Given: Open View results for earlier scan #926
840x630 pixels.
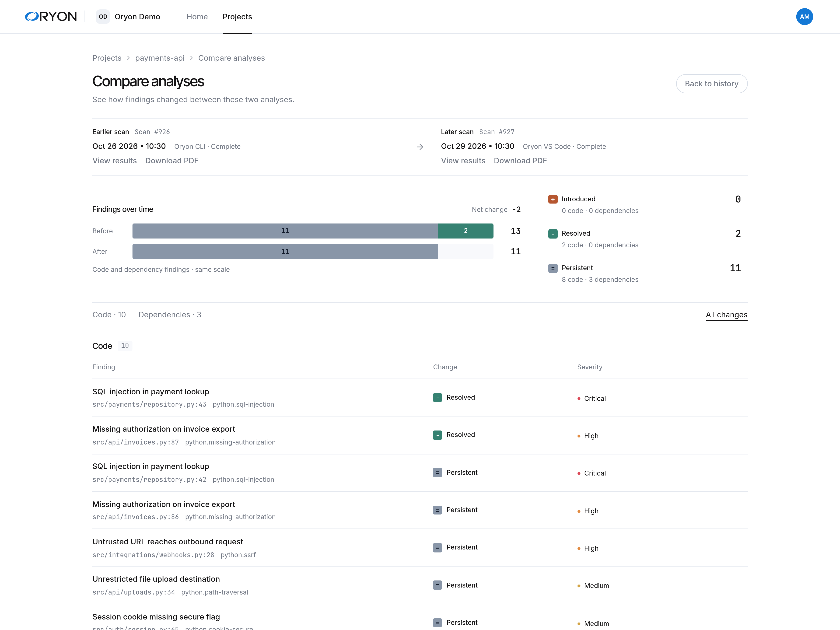Looking at the screenshot, I should [115, 161].
